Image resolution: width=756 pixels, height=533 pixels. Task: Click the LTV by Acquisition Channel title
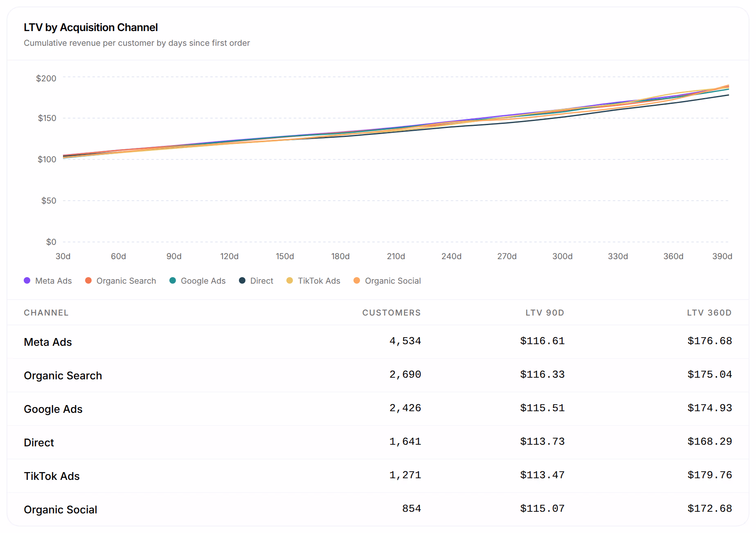tap(91, 27)
